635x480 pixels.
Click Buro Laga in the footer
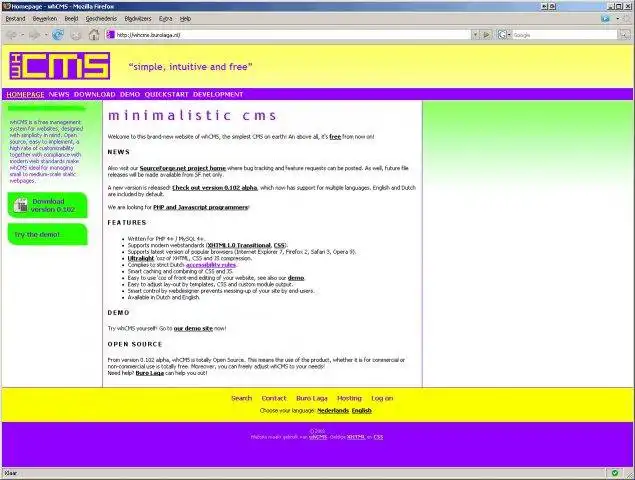pos(312,398)
